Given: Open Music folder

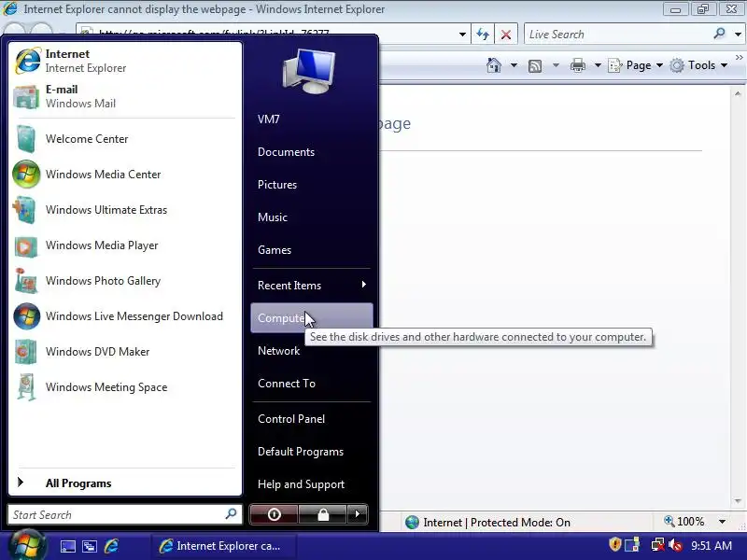Looking at the screenshot, I should [x=311, y=217].
